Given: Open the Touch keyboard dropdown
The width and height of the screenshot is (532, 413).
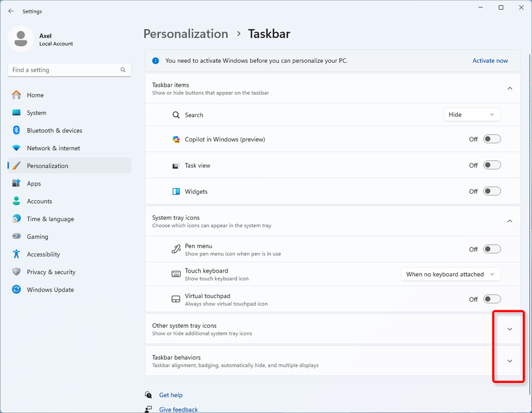Looking at the screenshot, I should [x=451, y=274].
